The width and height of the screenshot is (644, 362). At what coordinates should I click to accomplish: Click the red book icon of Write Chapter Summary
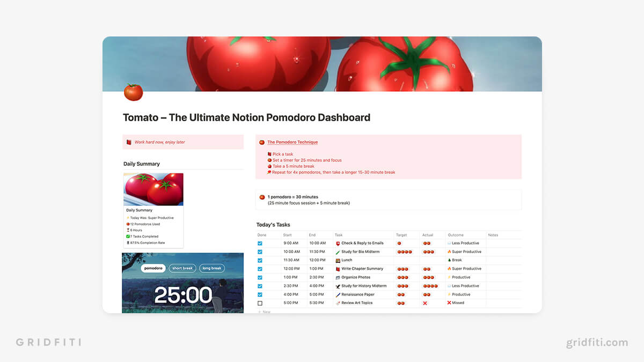point(338,269)
